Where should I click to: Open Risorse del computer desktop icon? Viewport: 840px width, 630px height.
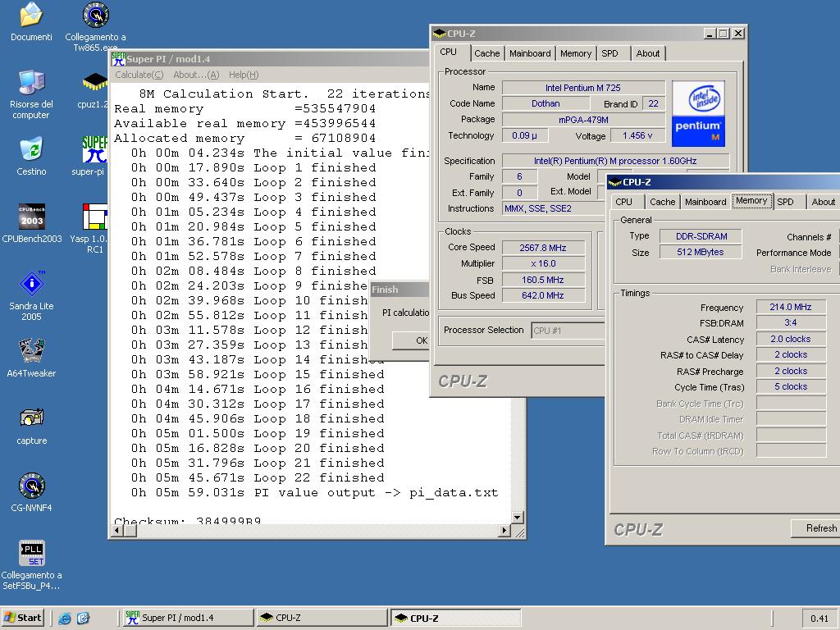[x=31, y=83]
